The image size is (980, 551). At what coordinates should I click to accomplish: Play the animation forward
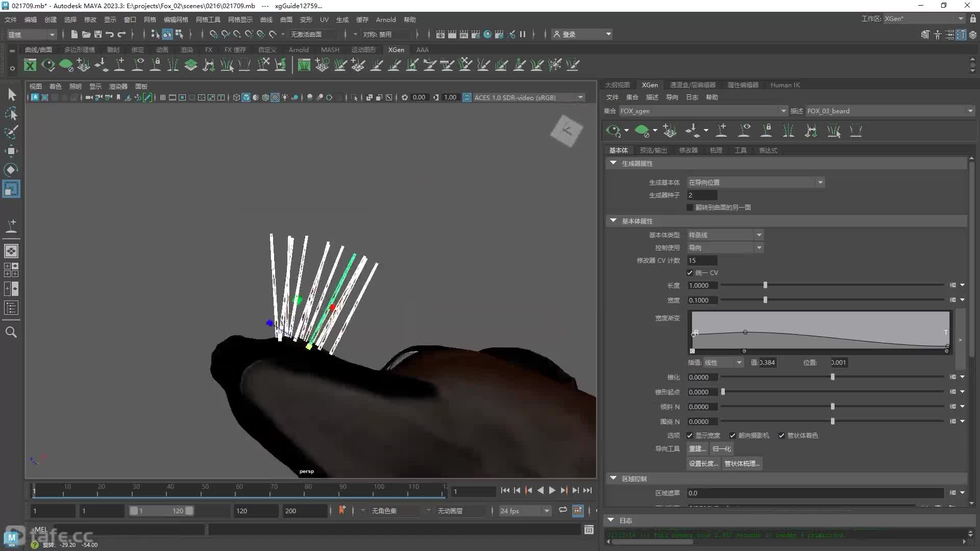pos(552,490)
